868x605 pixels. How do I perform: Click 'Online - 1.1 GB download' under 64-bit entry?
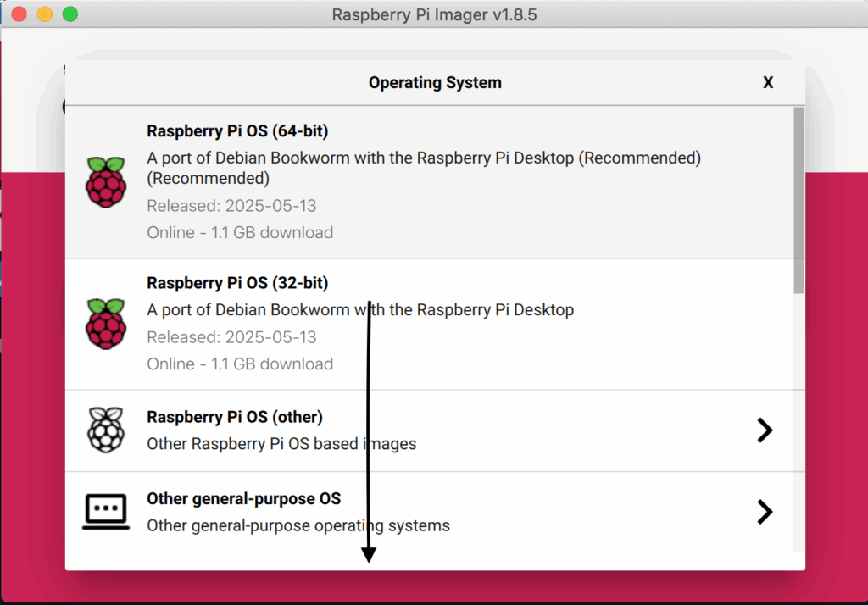(x=240, y=232)
